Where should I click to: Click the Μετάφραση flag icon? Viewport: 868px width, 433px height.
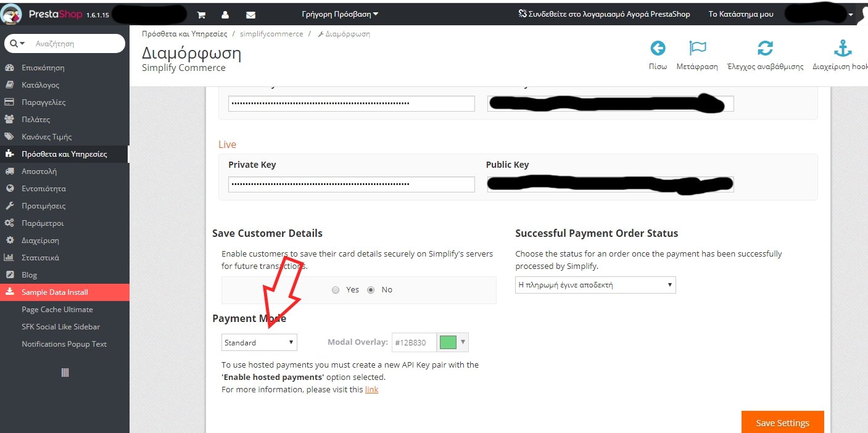coord(697,48)
